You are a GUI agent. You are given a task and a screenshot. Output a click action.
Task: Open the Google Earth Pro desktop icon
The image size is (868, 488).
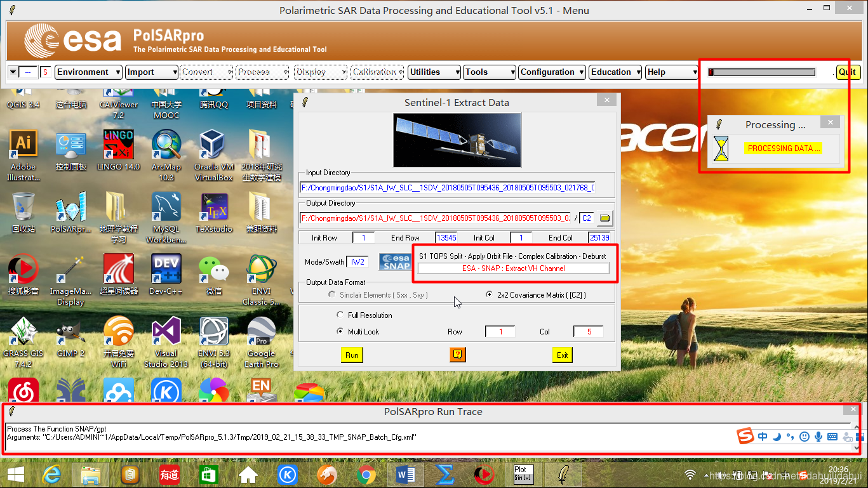(262, 342)
